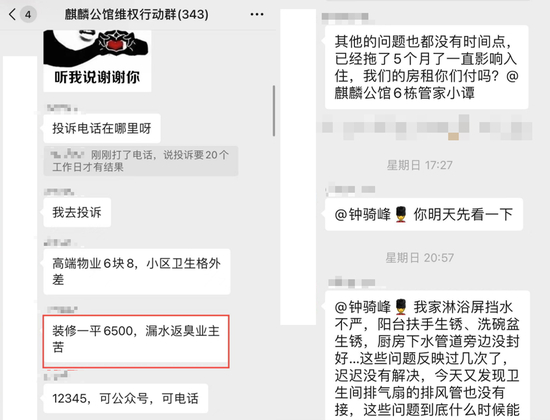
Task: Open the quoted reply about 20个工作日
Action: [x=141, y=161]
